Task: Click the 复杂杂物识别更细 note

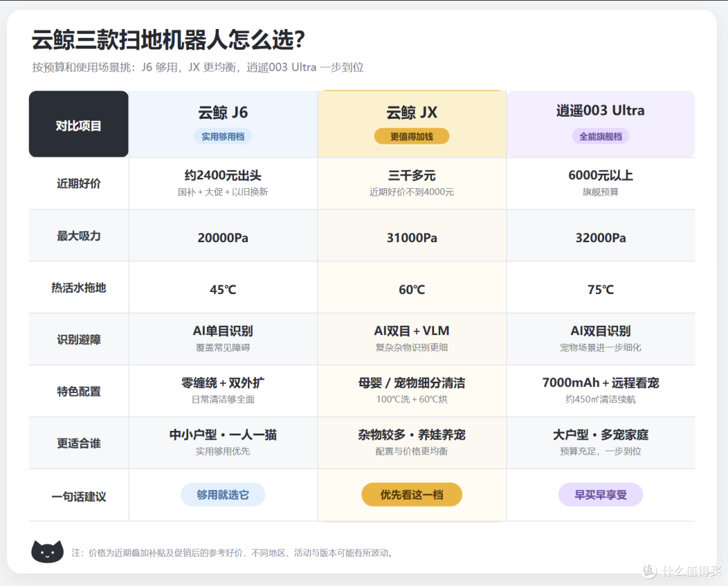Action: [412, 347]
